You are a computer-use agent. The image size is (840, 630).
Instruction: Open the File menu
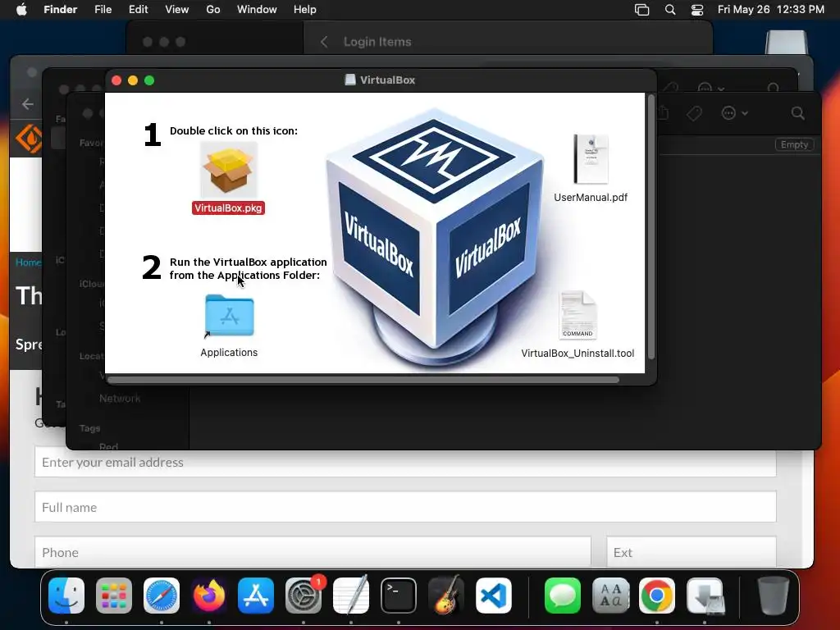[x=103, y=10]
